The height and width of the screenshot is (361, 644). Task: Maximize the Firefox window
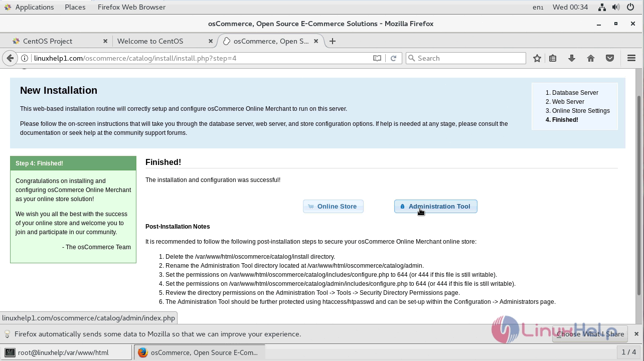(x=616, y=24)
